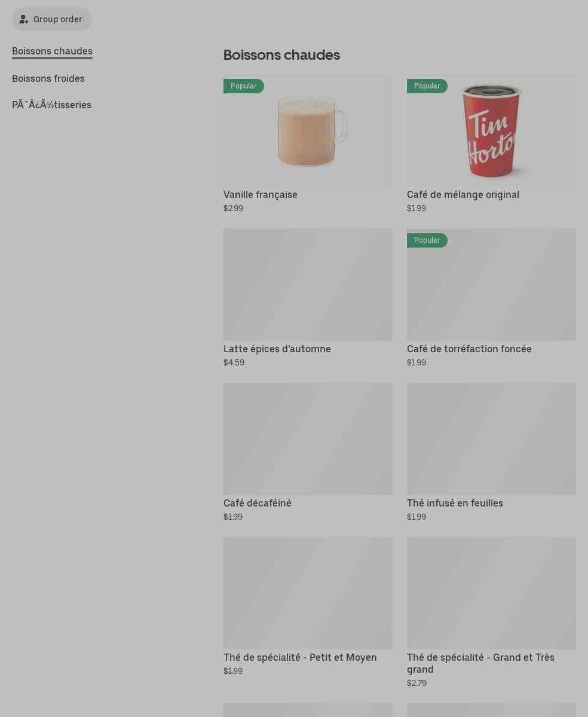The image size is (588, 717).
Task: Click Café de torréfaction foncée placeholder image
Action: point(491,285)
